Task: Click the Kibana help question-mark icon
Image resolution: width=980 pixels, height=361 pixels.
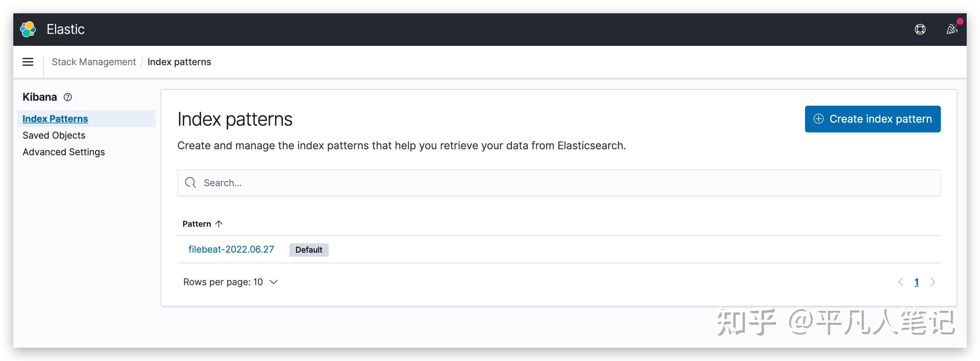Action: tap(68, 97)
